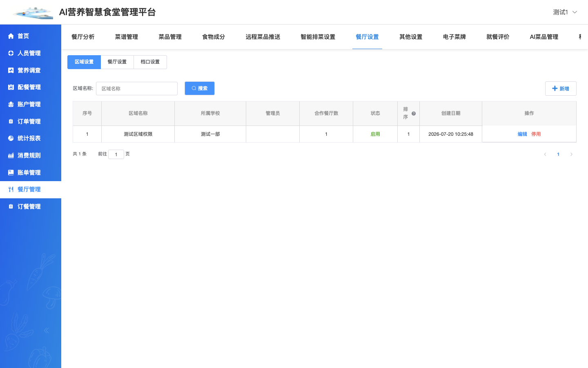Switch to the AI菜品管理 tab
This screenshot has width=588, height=368.
544,37
